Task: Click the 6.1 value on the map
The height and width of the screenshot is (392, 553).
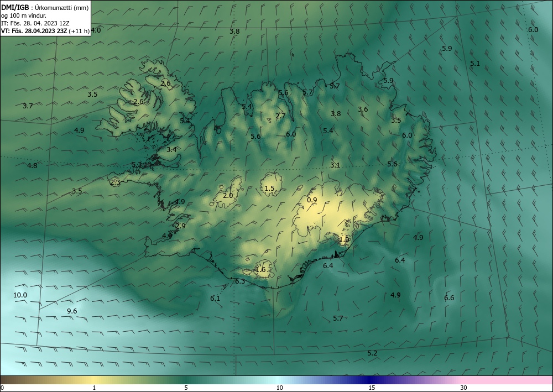Action: tap(215, 298)
